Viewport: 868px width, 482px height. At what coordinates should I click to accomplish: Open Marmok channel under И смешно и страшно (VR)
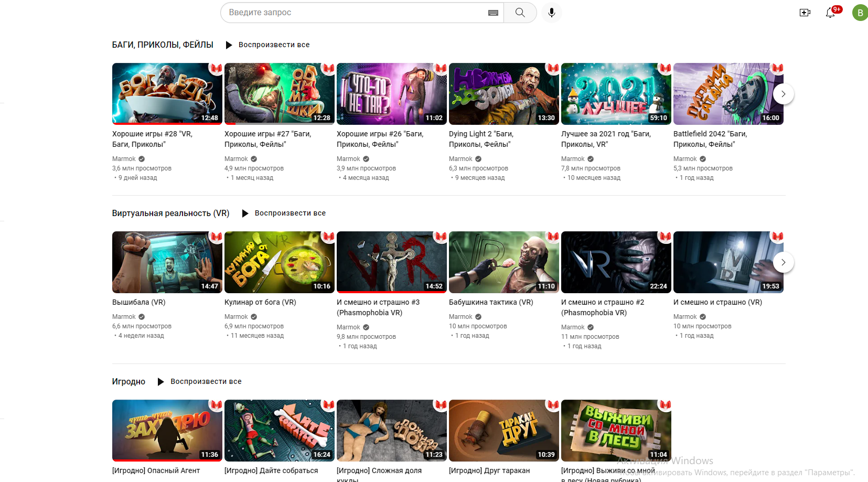(685, 317)
